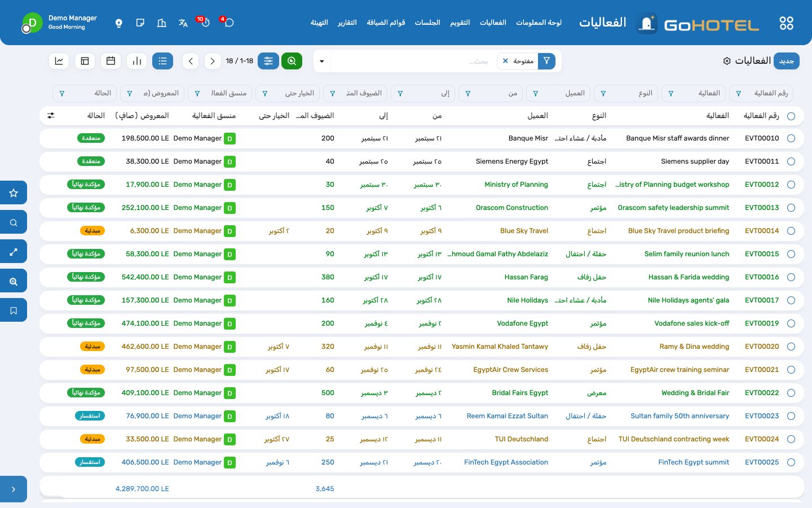Open the language translation icon
812x508 pixels.
[x=183, y=23]
